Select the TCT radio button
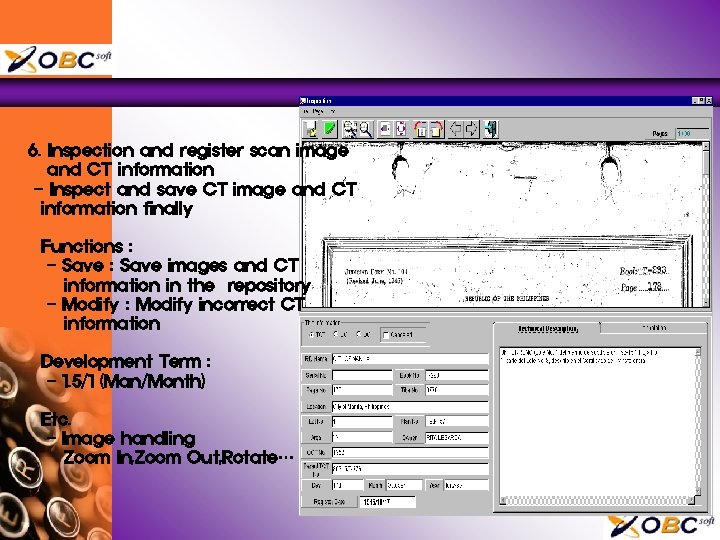 [x=312, y=335]
